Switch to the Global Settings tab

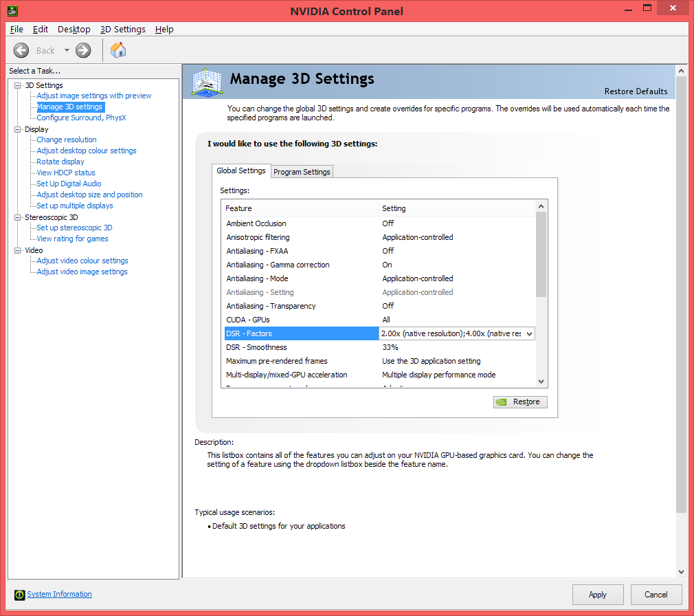click(x=241, y=171)
